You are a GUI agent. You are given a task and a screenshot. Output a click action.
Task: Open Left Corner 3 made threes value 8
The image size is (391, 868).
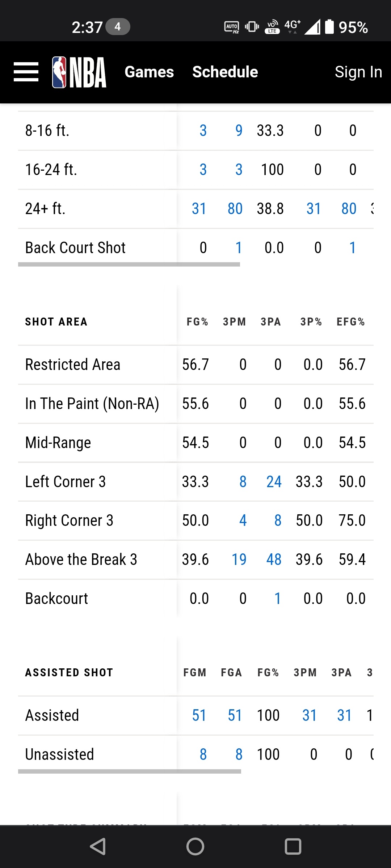(243, 482)
